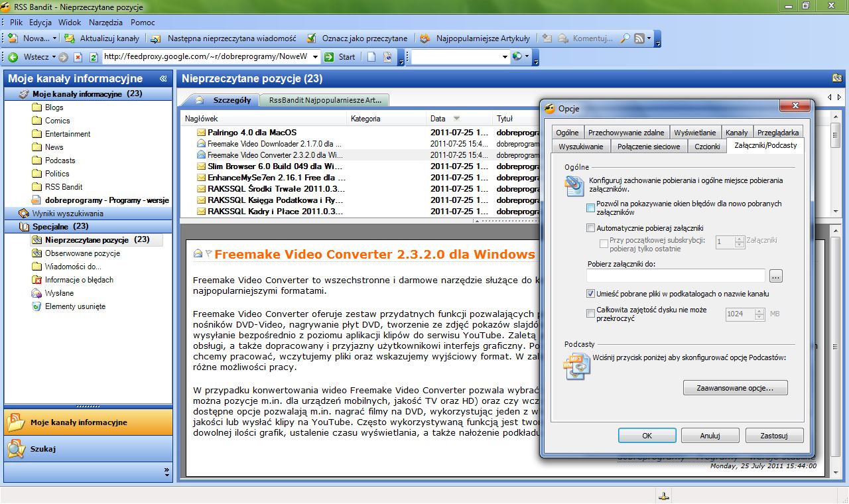The image size is (849, 504).
Task: Switch to Wyświetlanie options tab
Action: tap(695, 132)
